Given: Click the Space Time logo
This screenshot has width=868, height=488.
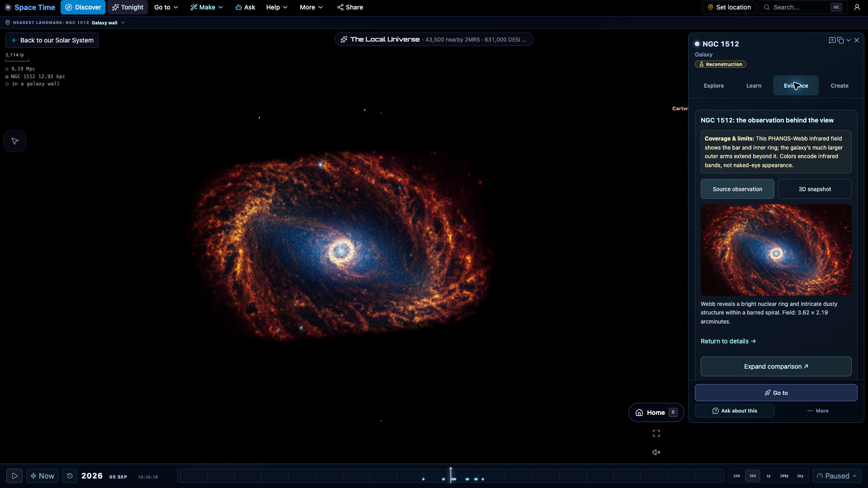Looking at the screenshot, I should pos(30,7).
